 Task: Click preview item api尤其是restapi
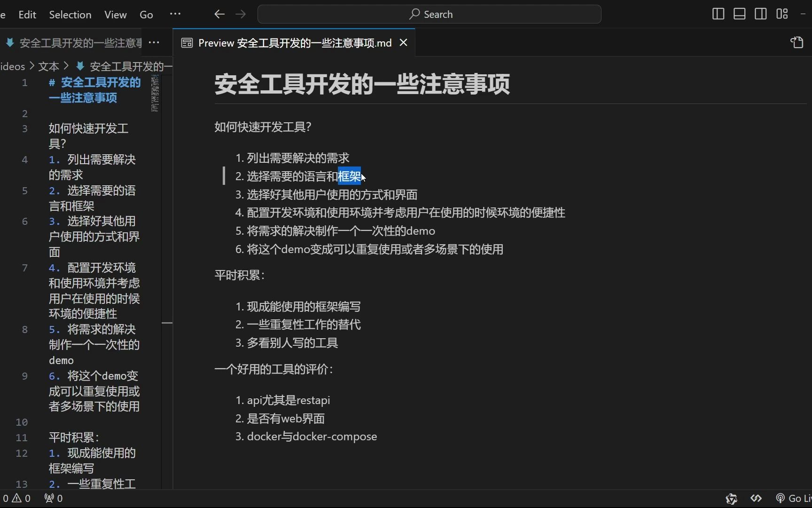(289, 400)
